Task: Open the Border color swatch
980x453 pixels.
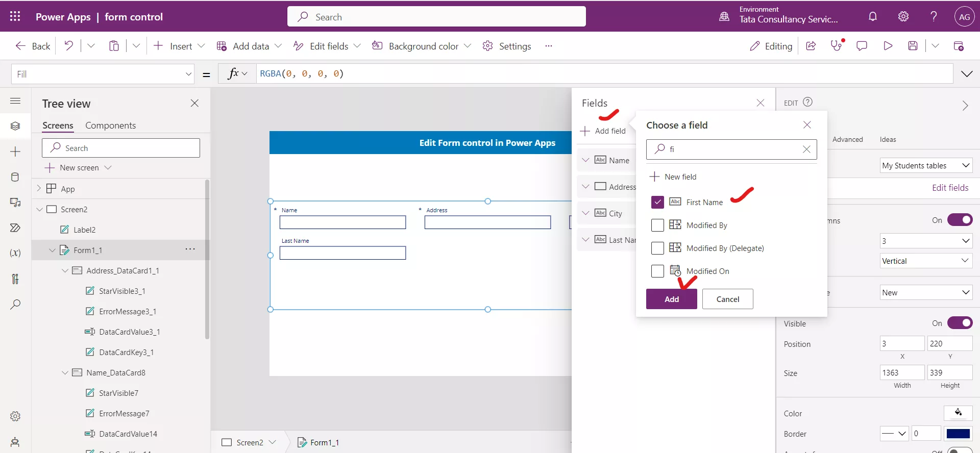Action: coord(958,434)
